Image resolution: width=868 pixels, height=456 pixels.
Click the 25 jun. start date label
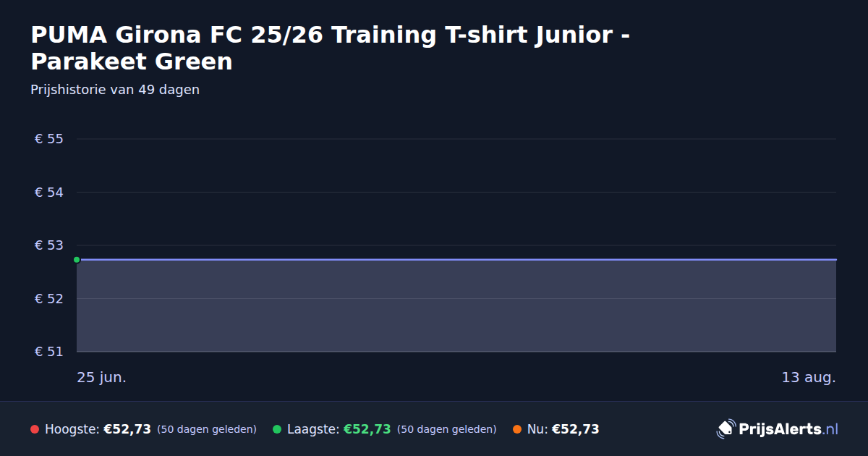point(102,377)
